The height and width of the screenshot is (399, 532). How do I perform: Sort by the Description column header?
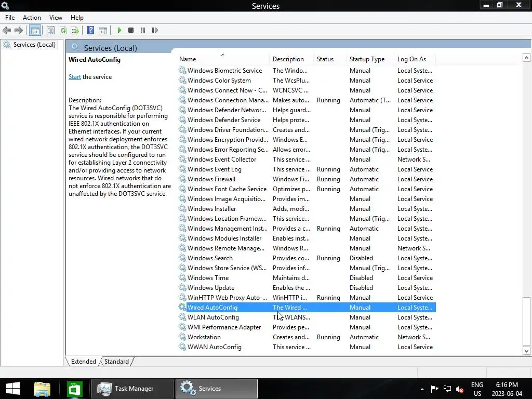pos(292,59)
